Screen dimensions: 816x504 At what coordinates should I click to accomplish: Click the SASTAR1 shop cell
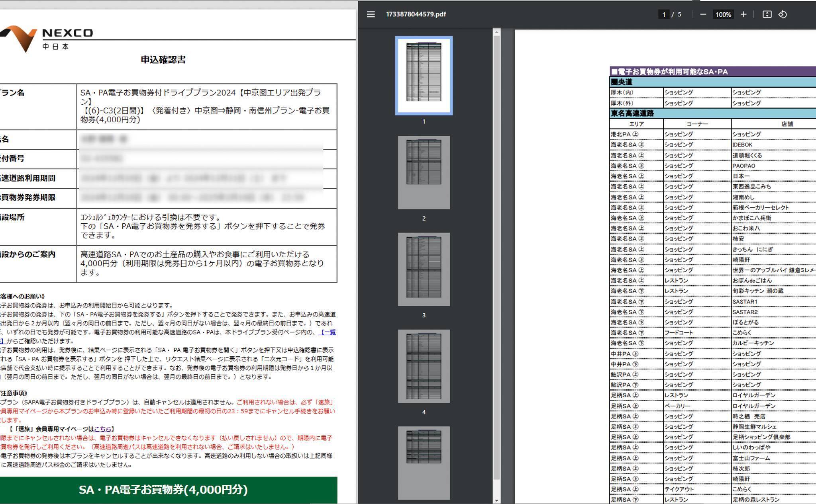click(774, 301)
